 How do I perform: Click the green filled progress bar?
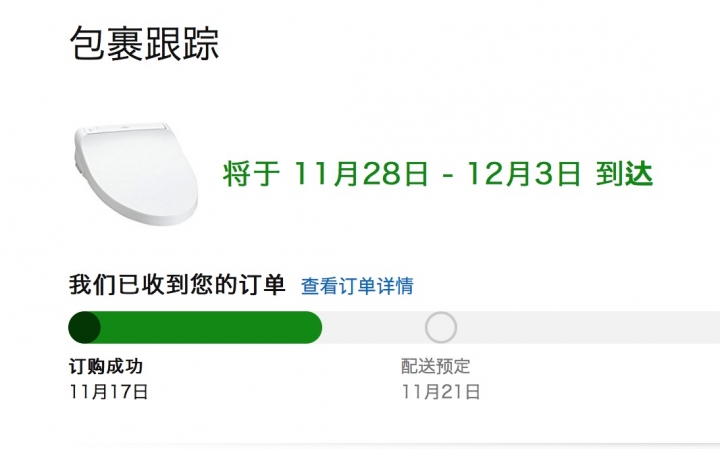195,327
